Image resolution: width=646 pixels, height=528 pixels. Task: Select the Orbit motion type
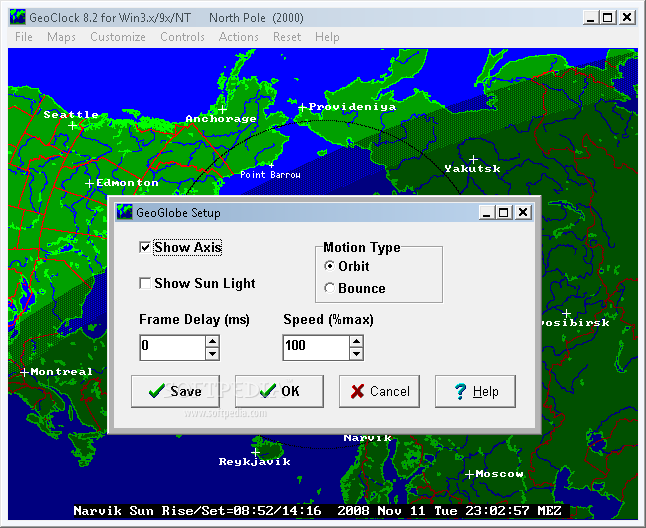[329, 266]
